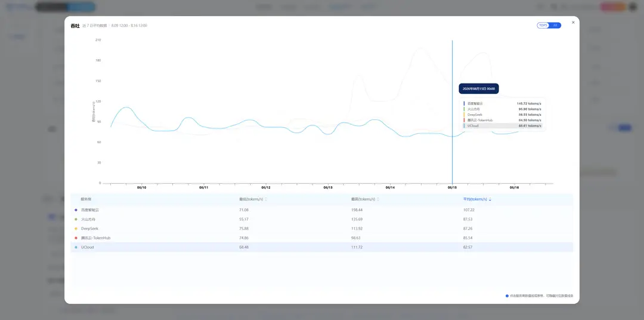Viewport: 644px width, 320px height.
Task: Click the red dot beside 腾讯云-TokenHub
Action: (76, 238)
